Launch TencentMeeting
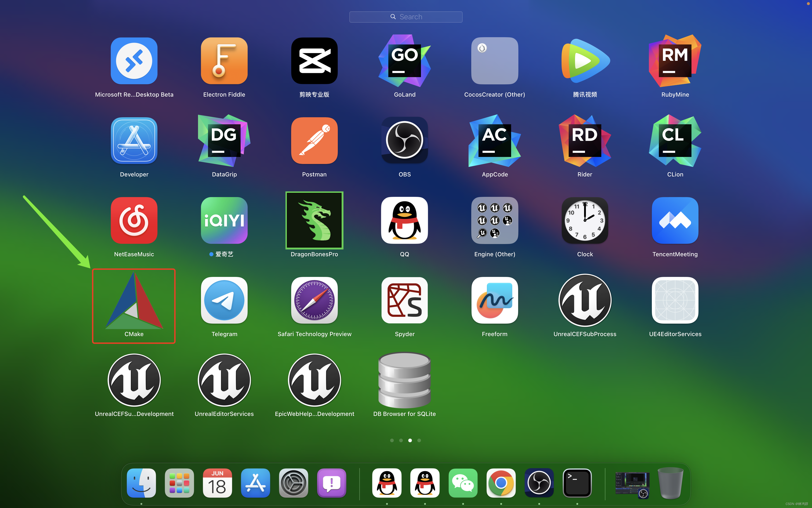This screenshot has width=812, height=508. 675,220
